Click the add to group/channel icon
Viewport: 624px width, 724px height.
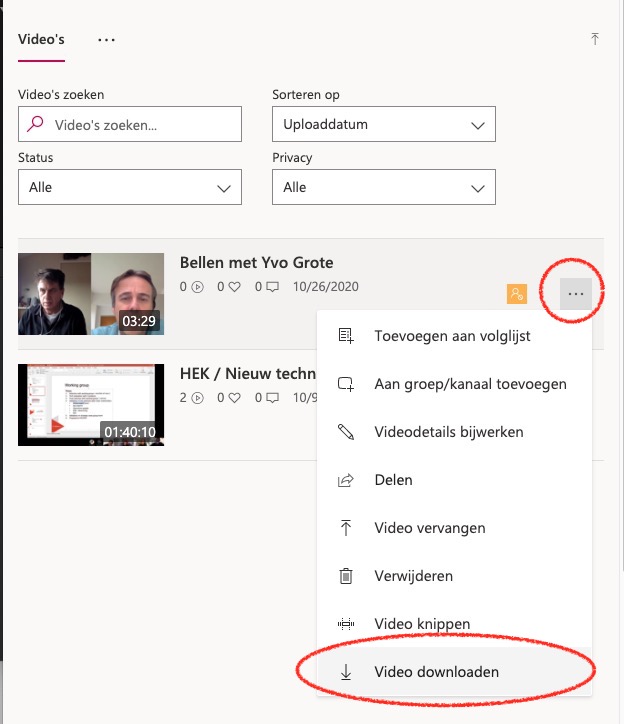tap(346, 384)
